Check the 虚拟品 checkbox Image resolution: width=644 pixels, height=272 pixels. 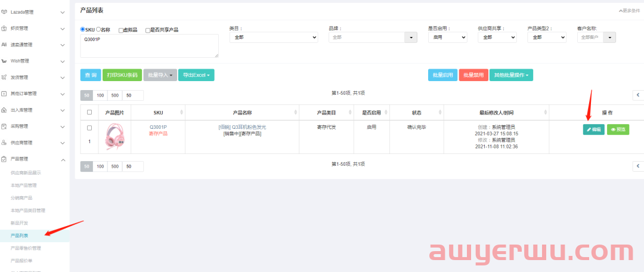tap(122, 30)
